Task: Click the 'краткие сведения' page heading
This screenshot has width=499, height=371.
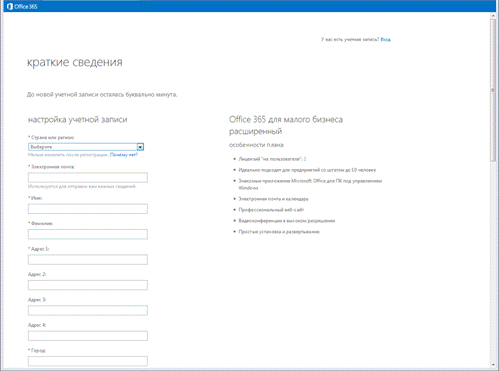Action: tap(75, 62)
